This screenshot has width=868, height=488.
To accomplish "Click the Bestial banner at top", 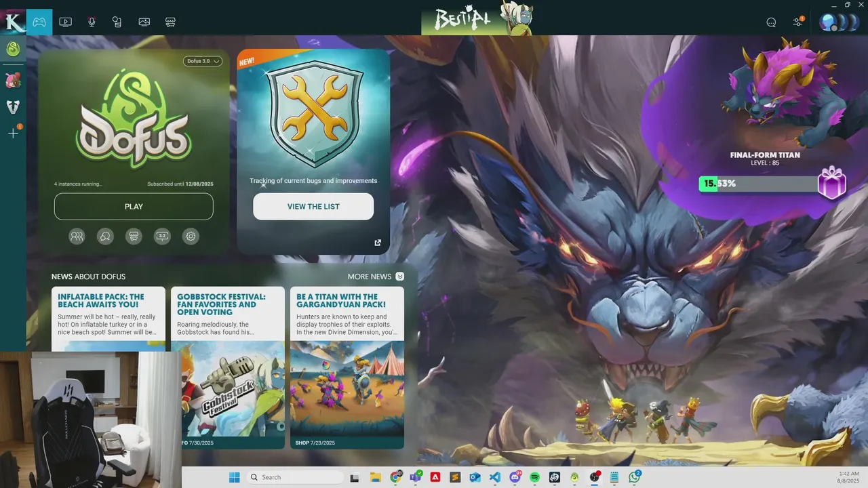I will [477, 18].
